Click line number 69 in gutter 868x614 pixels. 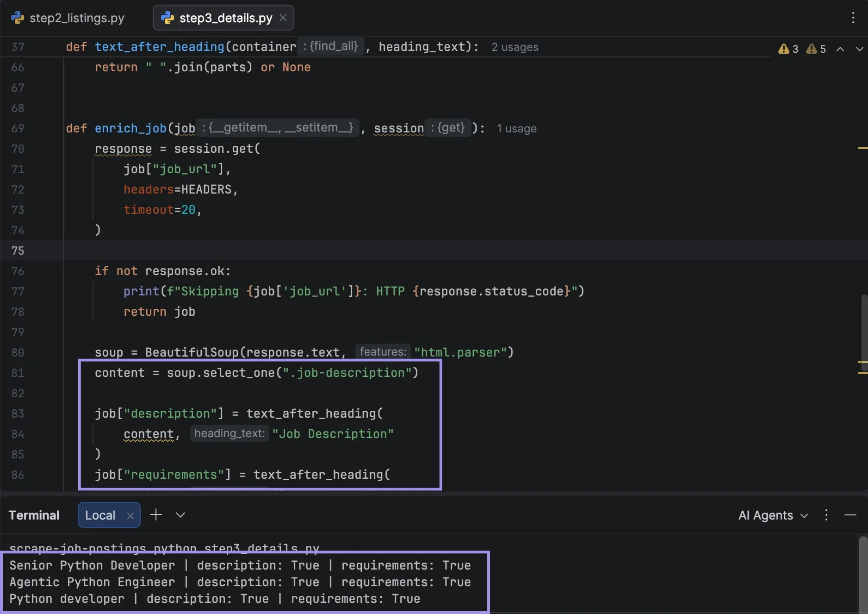18,128
